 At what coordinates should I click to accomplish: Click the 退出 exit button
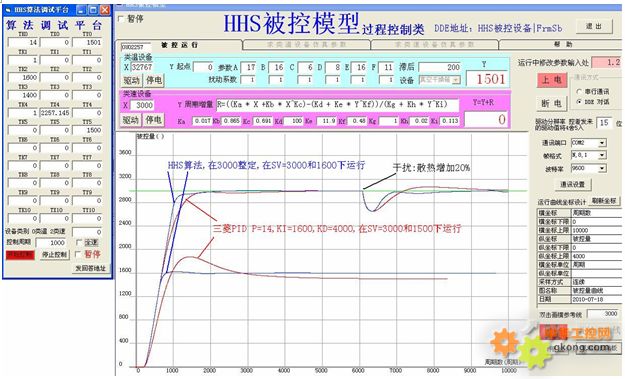[594, 26]
